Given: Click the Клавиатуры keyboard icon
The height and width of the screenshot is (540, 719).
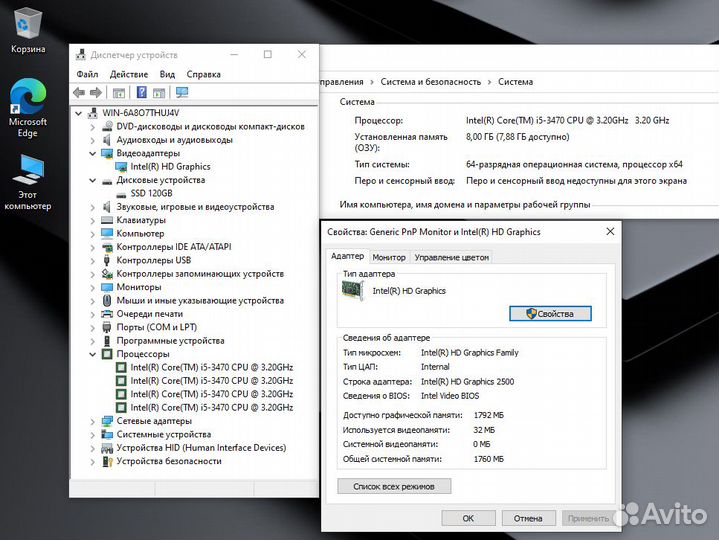Looking at the screenshot, I should (x=107, y=220).
